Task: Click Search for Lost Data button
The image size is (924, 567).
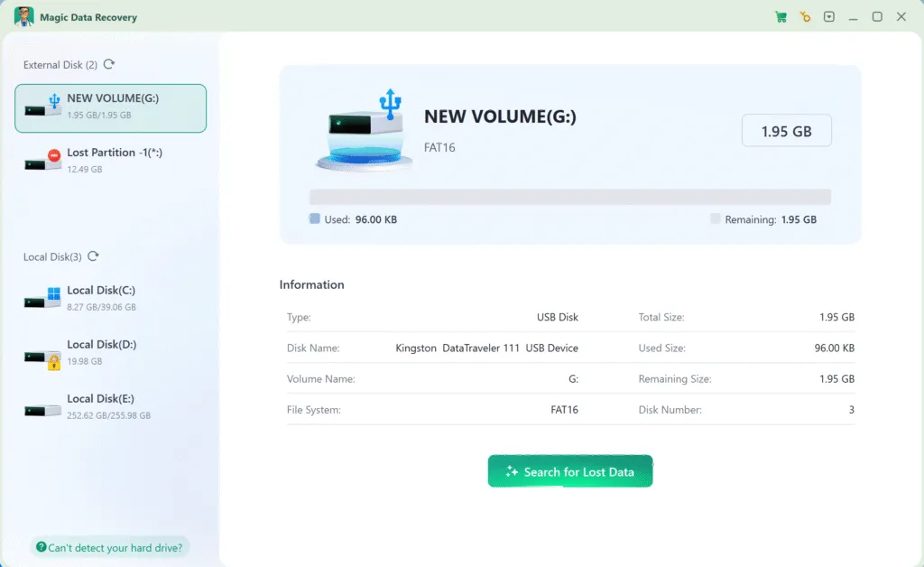Action: (x=569, y=471)
